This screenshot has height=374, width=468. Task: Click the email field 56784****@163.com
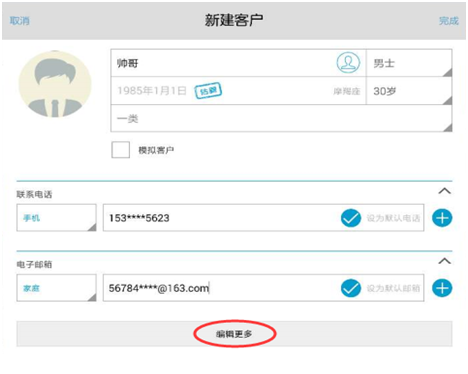tap(263, 288)
